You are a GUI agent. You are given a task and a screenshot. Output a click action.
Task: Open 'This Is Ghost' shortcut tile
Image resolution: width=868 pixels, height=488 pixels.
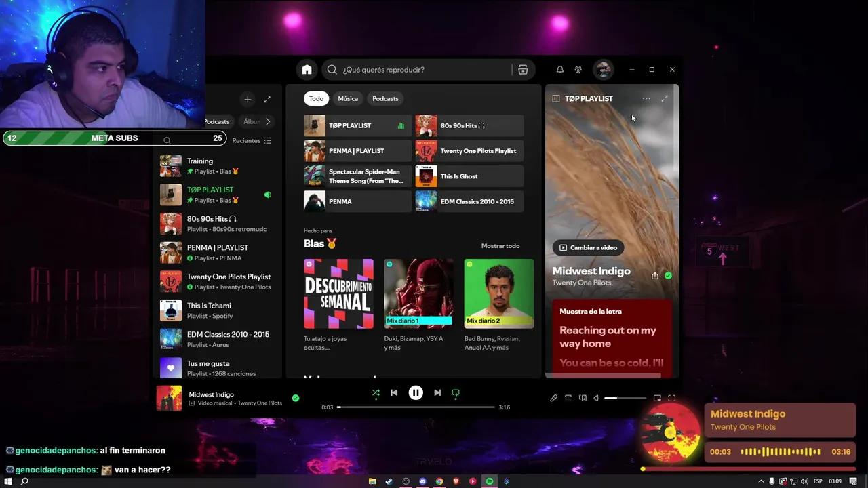click(x=469, y=176)
